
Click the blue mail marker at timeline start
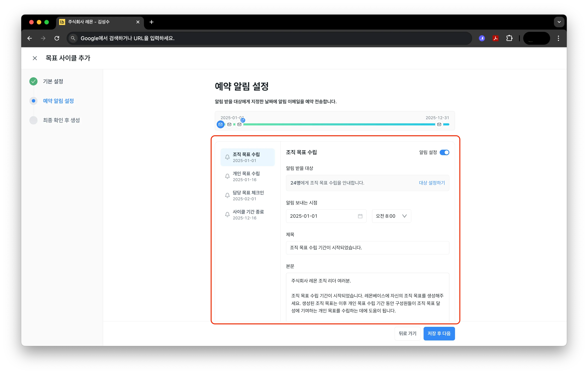click(x=220, y=124)
